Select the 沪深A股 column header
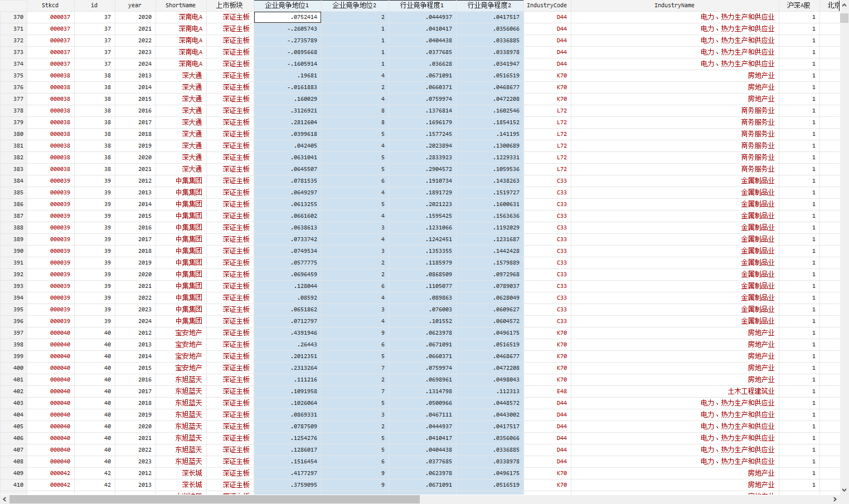 point(798,5)
